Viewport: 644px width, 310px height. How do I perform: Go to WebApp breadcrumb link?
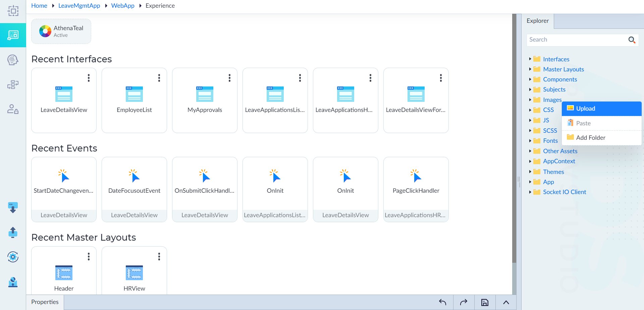[x=123, y=6]
